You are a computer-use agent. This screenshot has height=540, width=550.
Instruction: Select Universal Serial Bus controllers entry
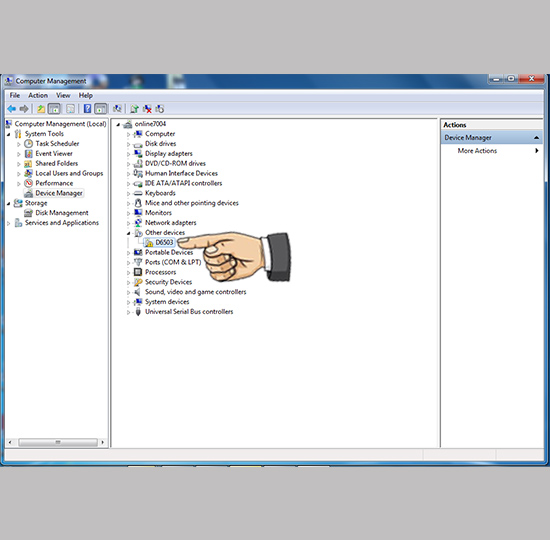pos(189,312)
